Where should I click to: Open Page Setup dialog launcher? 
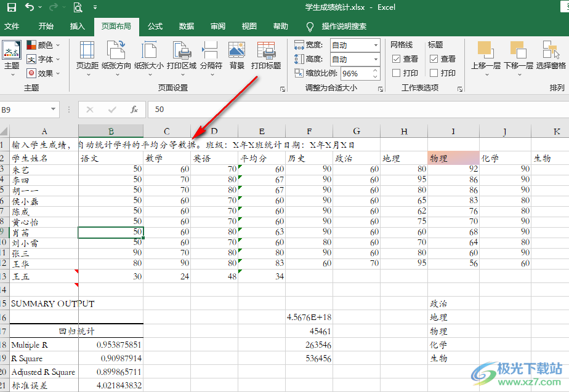click(283, 89)
